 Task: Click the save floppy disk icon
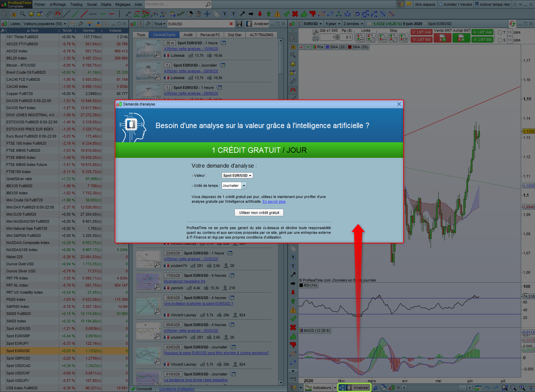tap(239, 24)
